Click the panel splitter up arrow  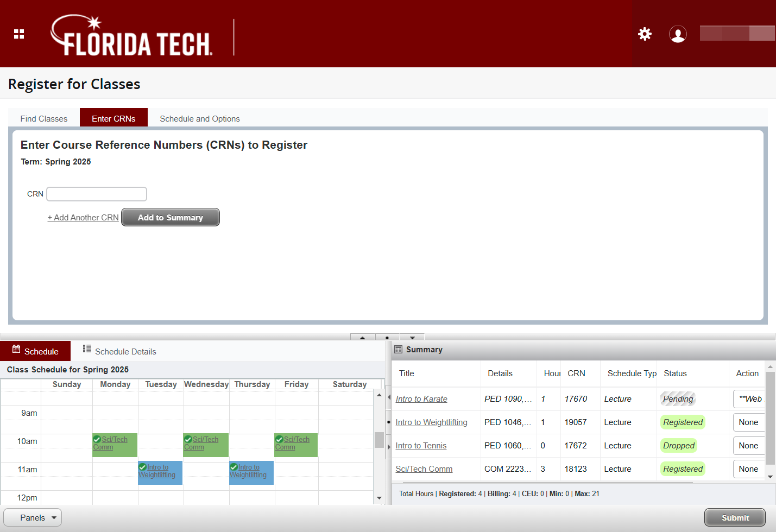point(363,337)
